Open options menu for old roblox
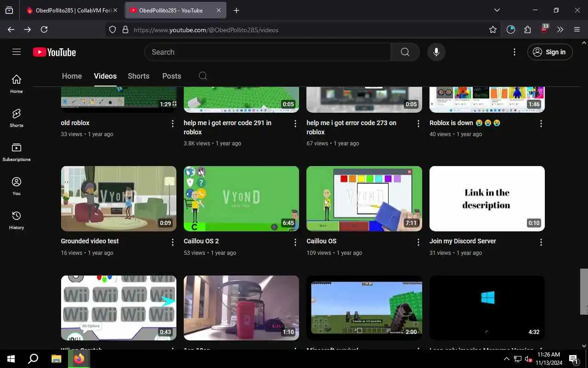The height and width of the screenshot is (368, 588). (x=173, y=123)
